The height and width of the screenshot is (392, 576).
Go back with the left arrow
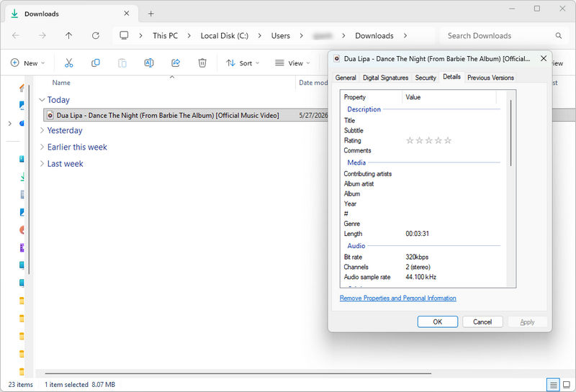15,35
